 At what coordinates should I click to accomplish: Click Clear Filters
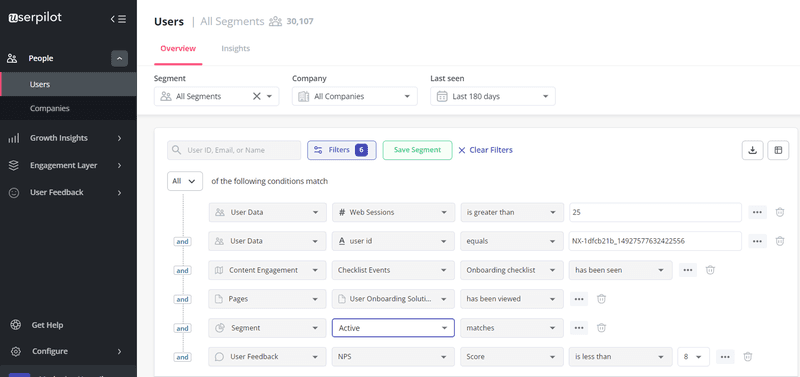coord(485,150)
